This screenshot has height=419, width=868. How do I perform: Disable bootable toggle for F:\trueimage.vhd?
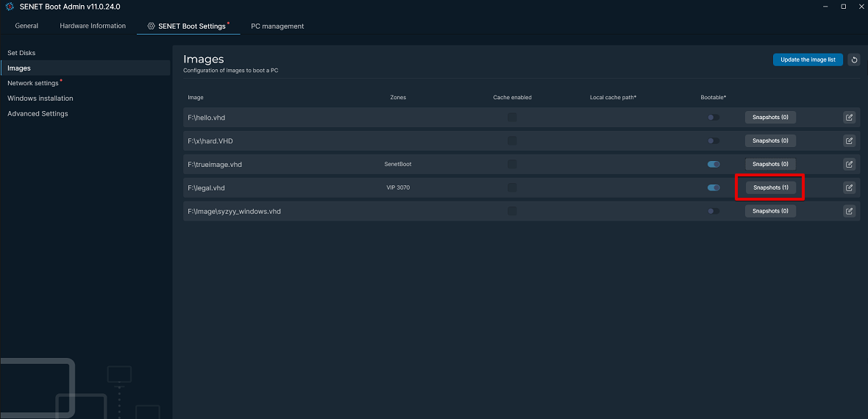tap(714, 165)
